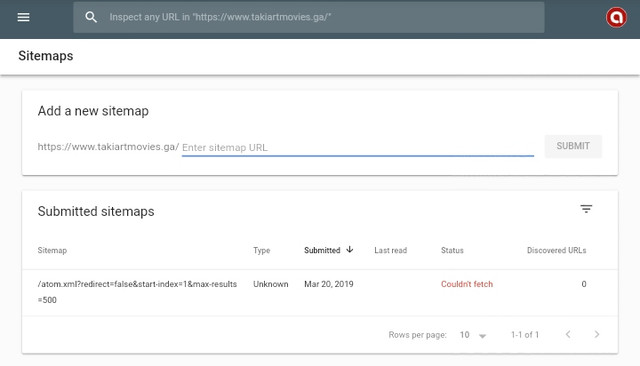Click the Enter sitemap URL field
Screen dimensions: 640x366
pyautogui.click(x=358, y=147)
